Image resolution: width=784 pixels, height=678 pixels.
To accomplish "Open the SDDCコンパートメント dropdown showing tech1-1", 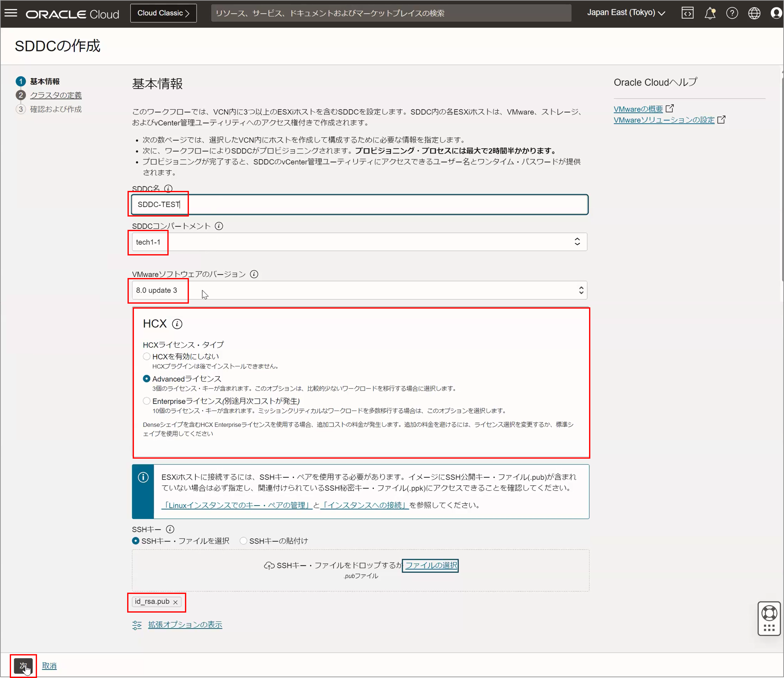I will click(359, 242).
